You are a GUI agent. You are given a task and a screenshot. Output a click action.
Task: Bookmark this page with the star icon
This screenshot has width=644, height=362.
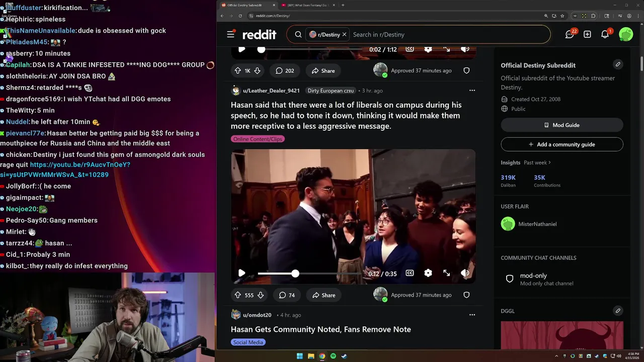click(562, 16)
